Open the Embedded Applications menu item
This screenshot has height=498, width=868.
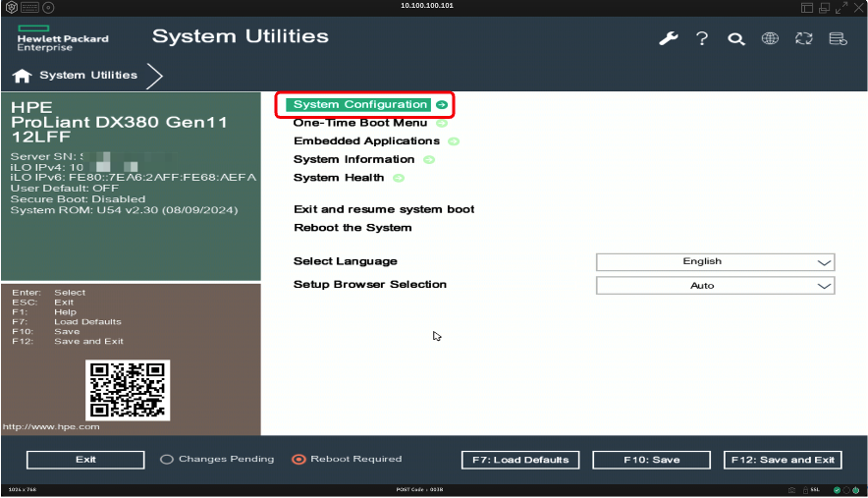pos(366,141)
